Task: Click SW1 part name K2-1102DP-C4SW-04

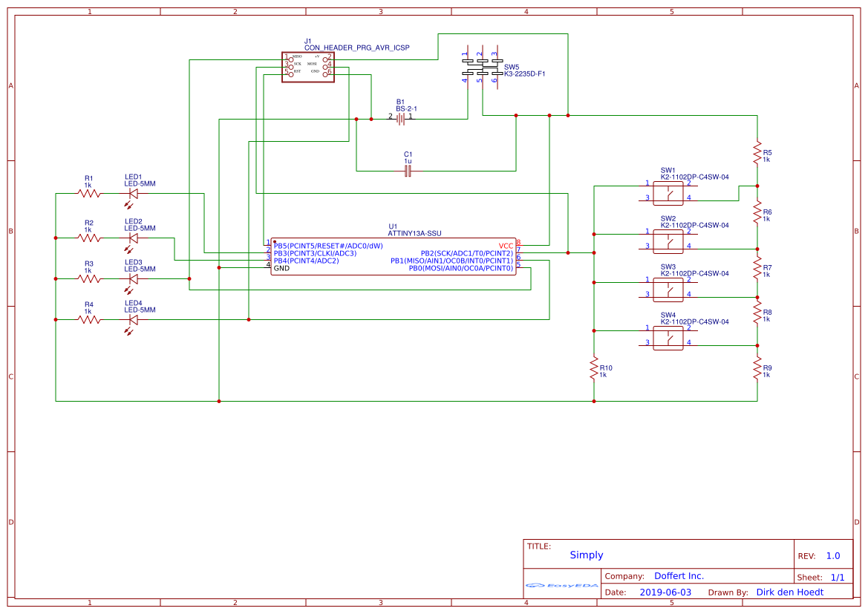Action: coord(695,177)
